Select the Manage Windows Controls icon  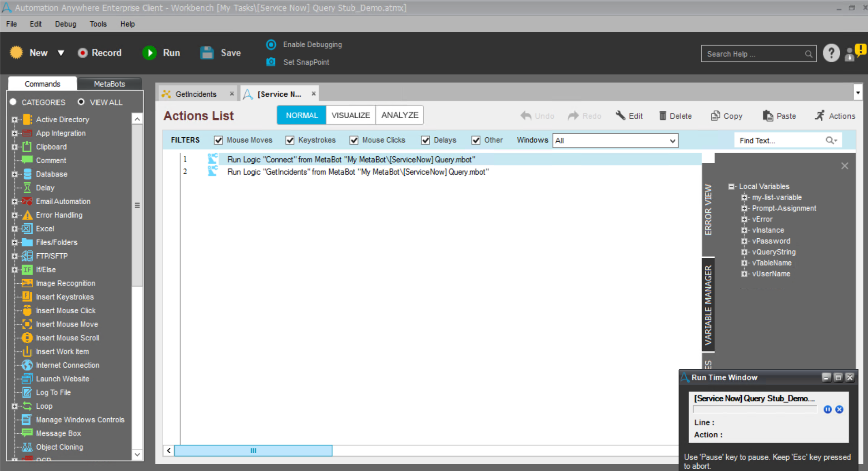[x=27, y=420]
